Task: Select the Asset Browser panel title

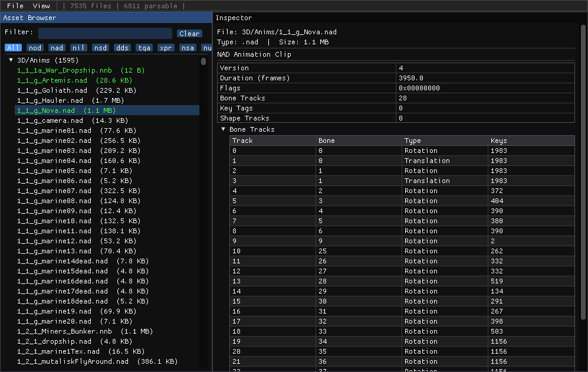Action: click(29, 18)
